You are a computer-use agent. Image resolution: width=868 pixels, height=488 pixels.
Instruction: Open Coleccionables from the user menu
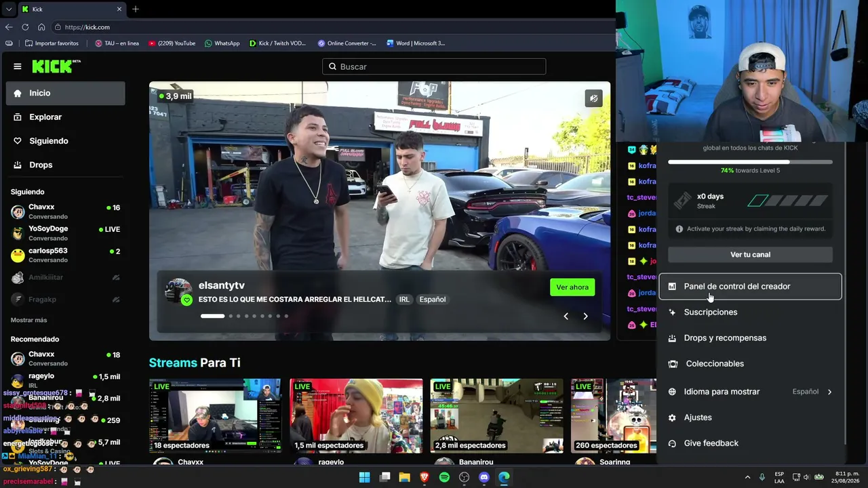[x=750, y=364]
